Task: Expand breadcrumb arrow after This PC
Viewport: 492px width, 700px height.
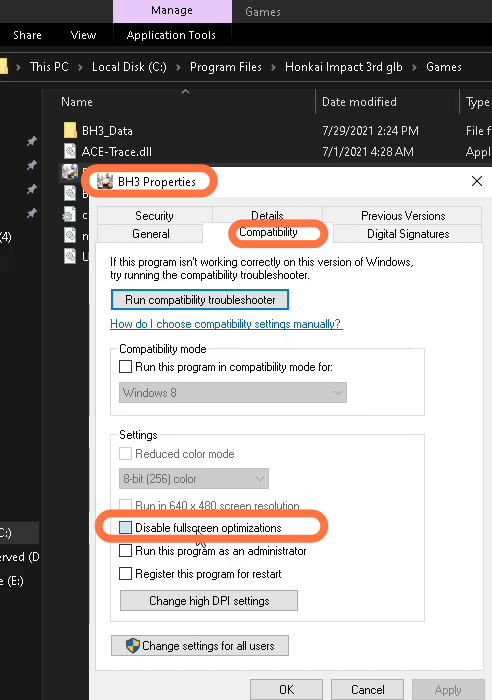Action: (80, 67)
